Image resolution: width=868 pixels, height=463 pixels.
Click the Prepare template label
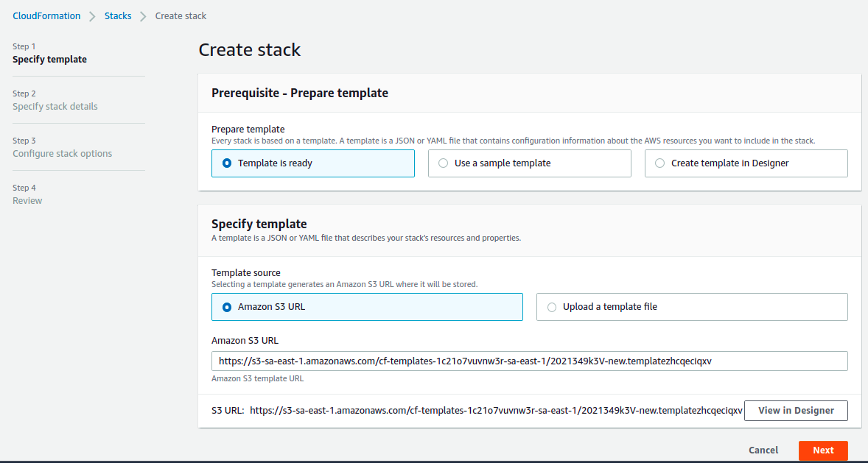tap(248, 130)
